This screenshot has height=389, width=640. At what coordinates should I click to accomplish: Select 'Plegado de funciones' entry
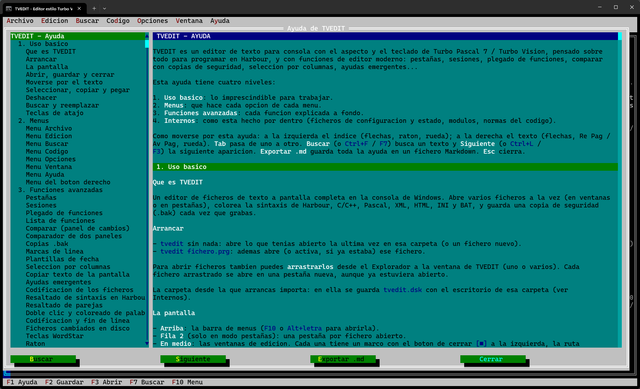(64, 213)
